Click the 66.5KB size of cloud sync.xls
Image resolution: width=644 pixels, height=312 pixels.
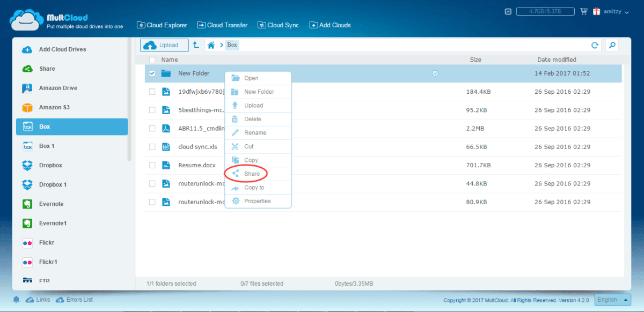click(x=477, y=146)
